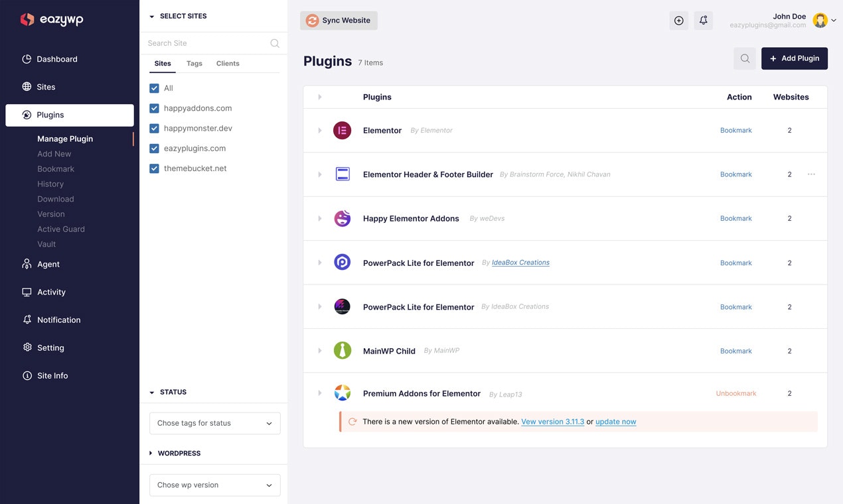Open more options for Header & Footer Builder
Image resolution: width=843 pixels, height=504 pixels.
pos(811,174)
